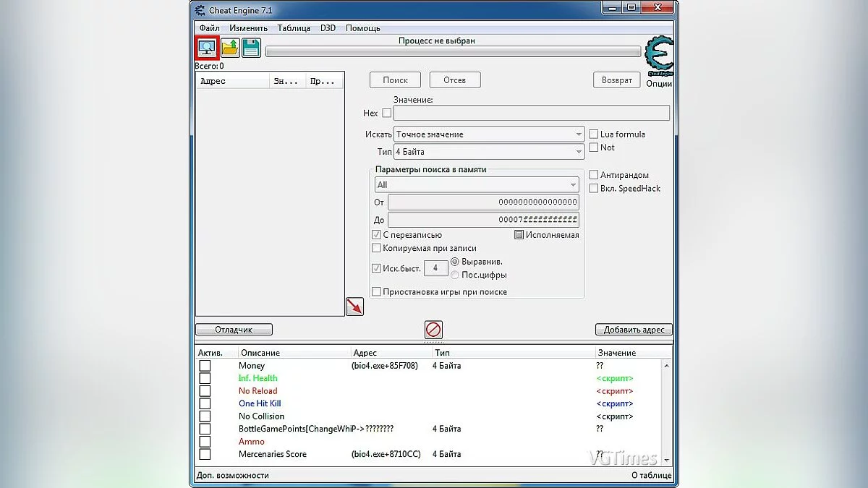Copy the selected address with the red arrow icon
The width and height of the screenshot is (868, 488).
click(x=354, y=307)
